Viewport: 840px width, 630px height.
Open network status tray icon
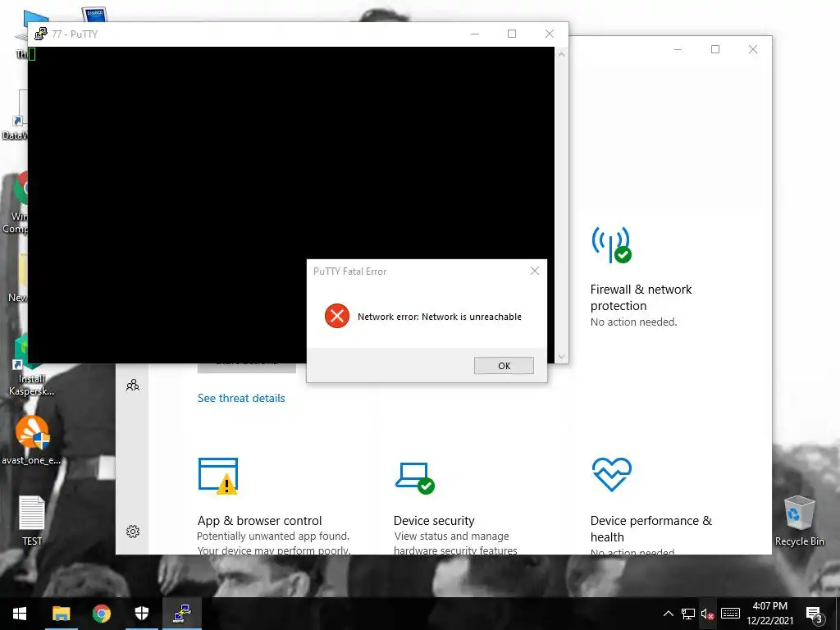click(688, 614)
